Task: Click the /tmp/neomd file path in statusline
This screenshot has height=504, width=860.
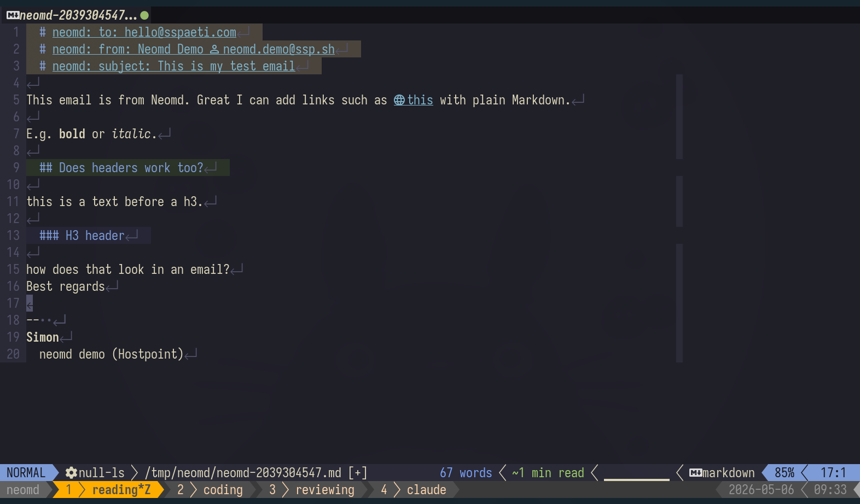Action: click(243, 473)
